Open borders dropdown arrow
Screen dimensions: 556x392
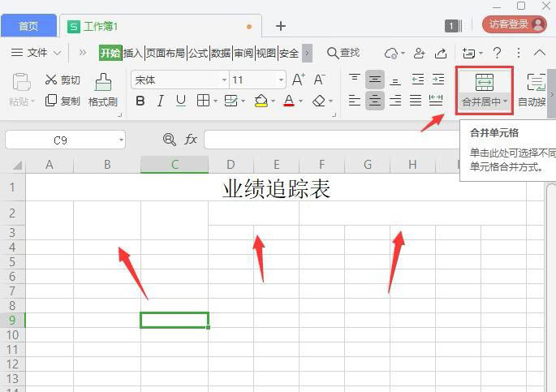click(x=215, y=101)
